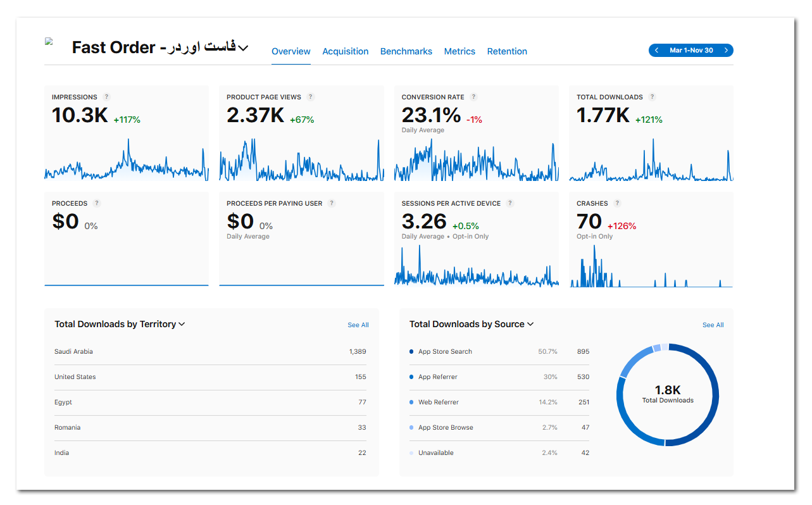
Task: Select the Conversion Rate 23.1% value
Action: pyautogui.click(x=431, y=115)
